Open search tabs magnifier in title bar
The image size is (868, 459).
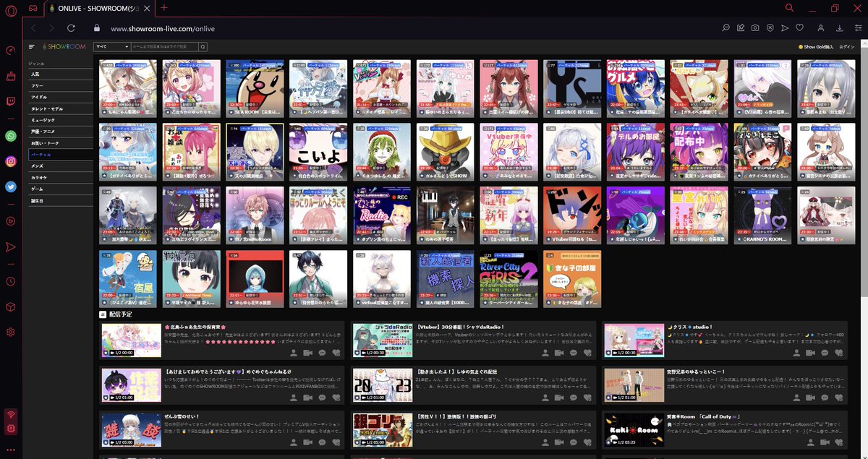pos(789,7)
